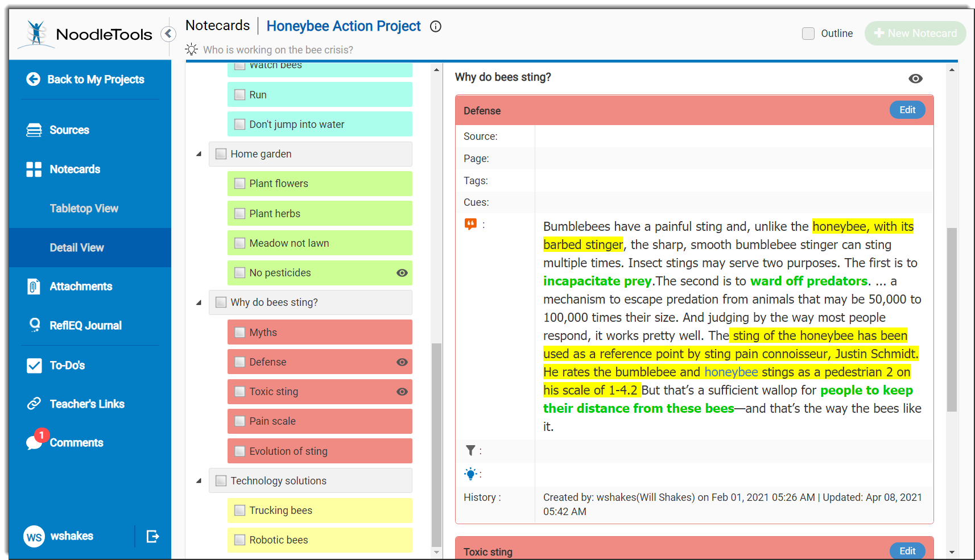Click the lightbulb My Ideas icon in the notecard

tap(470, 474)
